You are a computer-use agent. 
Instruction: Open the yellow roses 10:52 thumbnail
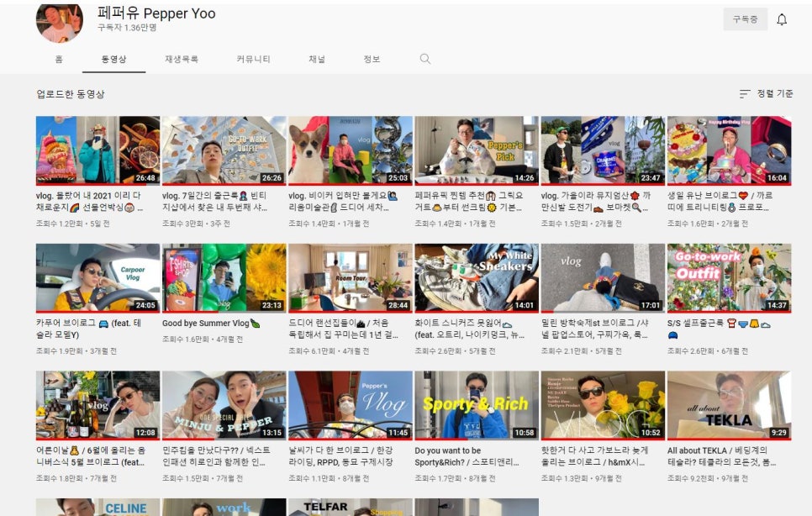(x=603, y=405)
